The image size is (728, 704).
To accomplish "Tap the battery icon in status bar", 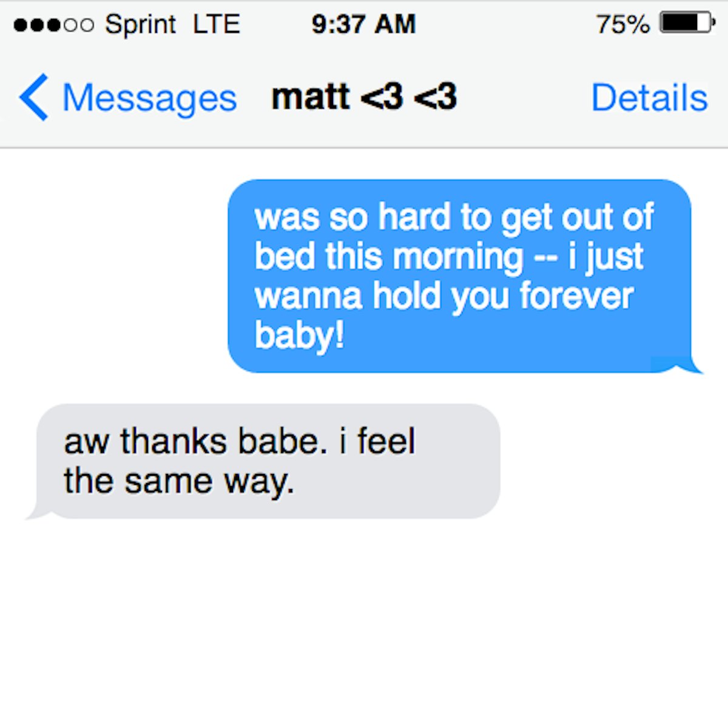I will click(x=687, y=23).
